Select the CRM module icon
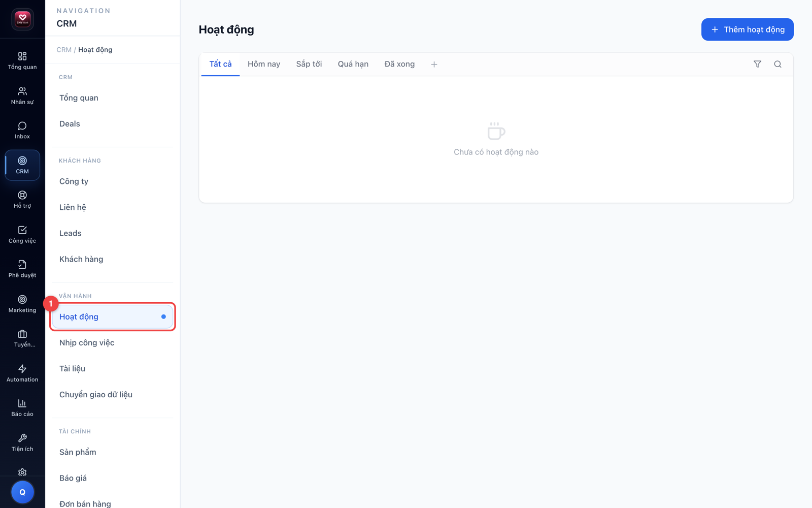The image size is (812, 508). click(22, 165)
